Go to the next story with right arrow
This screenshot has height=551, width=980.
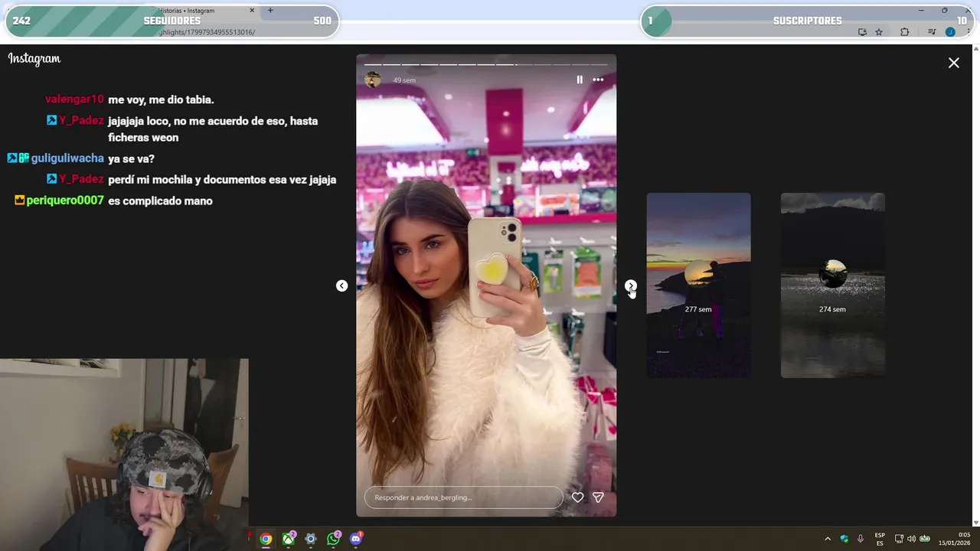630,285
